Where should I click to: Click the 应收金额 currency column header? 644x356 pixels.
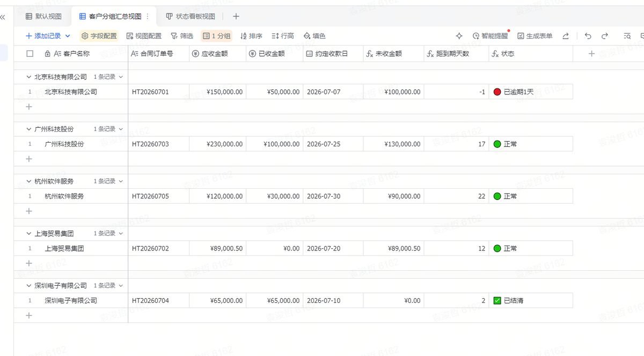tap(218, 54)
